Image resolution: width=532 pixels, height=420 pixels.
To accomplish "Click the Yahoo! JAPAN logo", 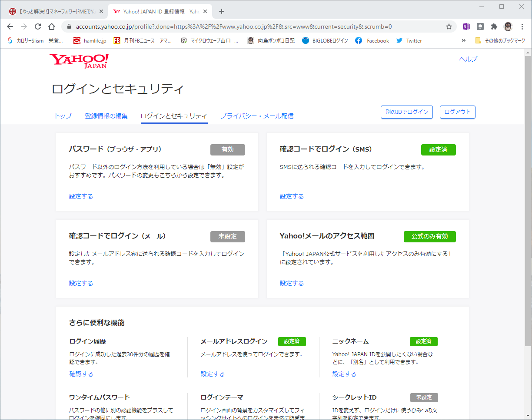I will click(79, 61).
